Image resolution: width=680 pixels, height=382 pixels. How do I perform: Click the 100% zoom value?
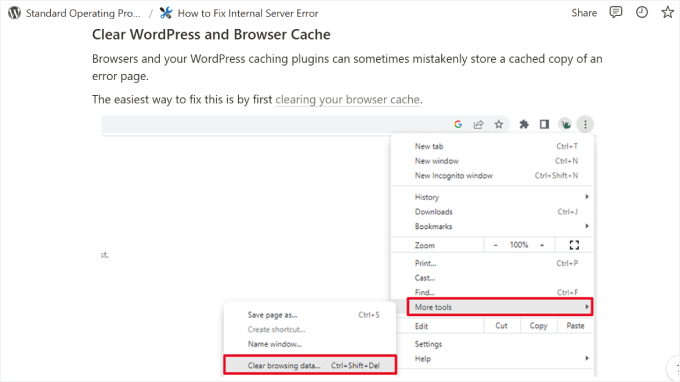(x=519, y=245)
